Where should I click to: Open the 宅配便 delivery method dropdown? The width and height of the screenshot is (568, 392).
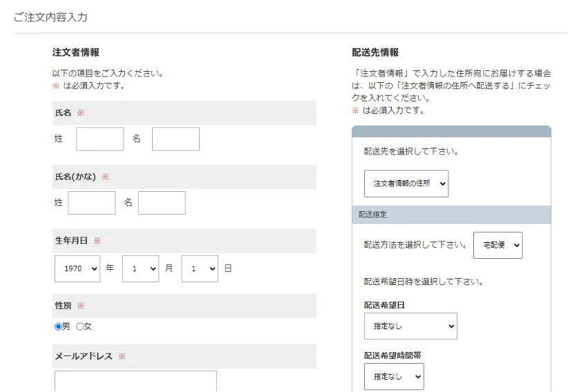pos(498,245)
